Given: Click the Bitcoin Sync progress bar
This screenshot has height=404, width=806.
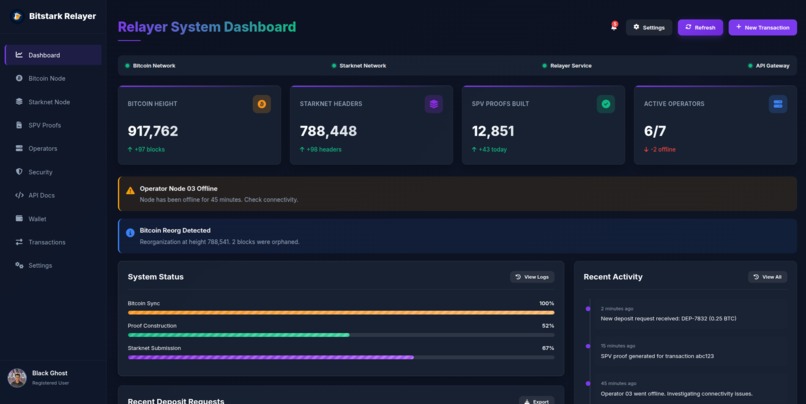Looking at the screenshot, I should [x=341, y=313].
